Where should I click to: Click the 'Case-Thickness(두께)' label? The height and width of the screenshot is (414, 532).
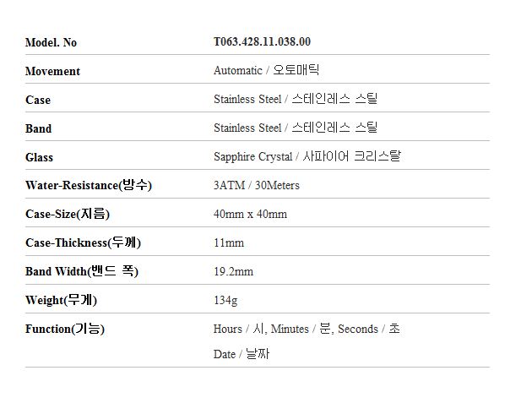[x=83, y=242]
